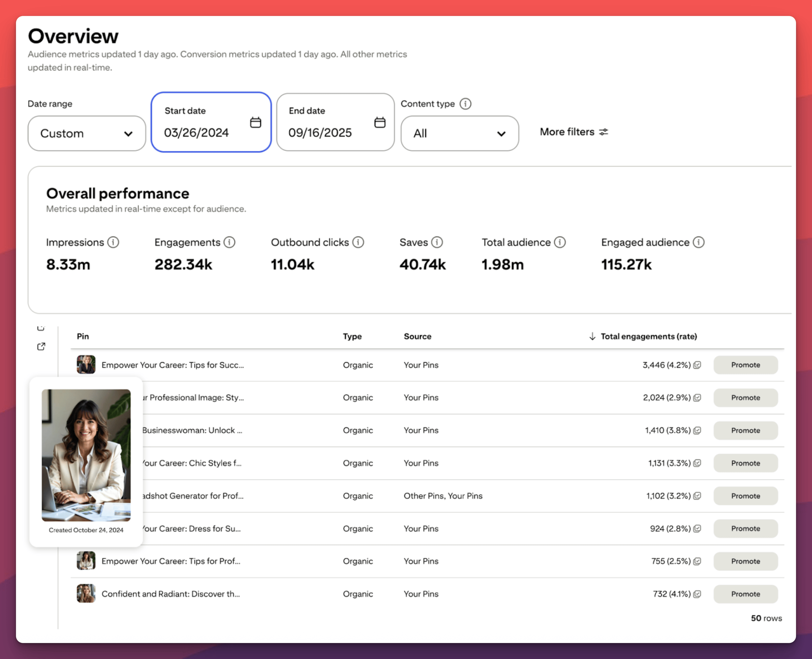Expand the Custom date range dropdown
The image size is (812, 659).
tap(87, 134)
